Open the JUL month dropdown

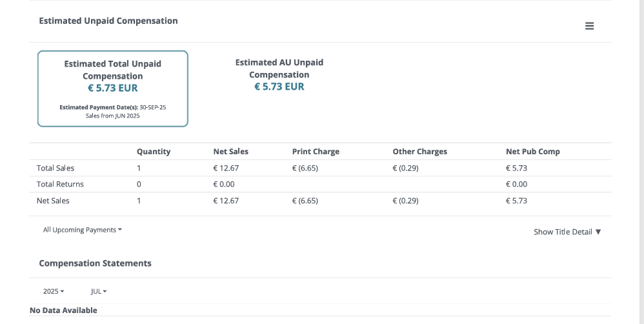tap(99, 291)
